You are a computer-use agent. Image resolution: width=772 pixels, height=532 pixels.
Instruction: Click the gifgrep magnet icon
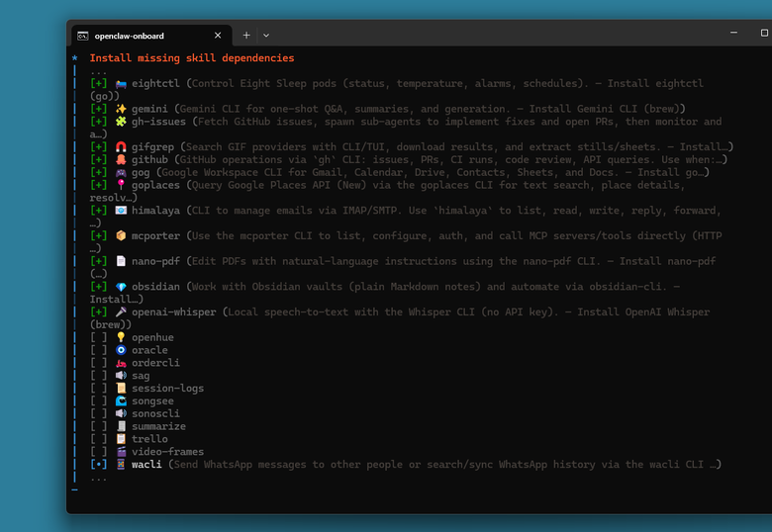[121, 147]
